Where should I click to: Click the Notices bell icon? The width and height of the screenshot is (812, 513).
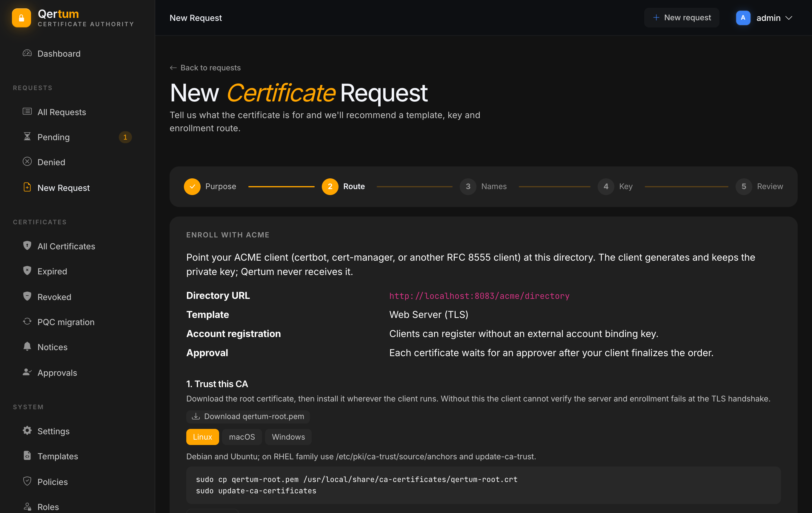click(x=27, y=347)
